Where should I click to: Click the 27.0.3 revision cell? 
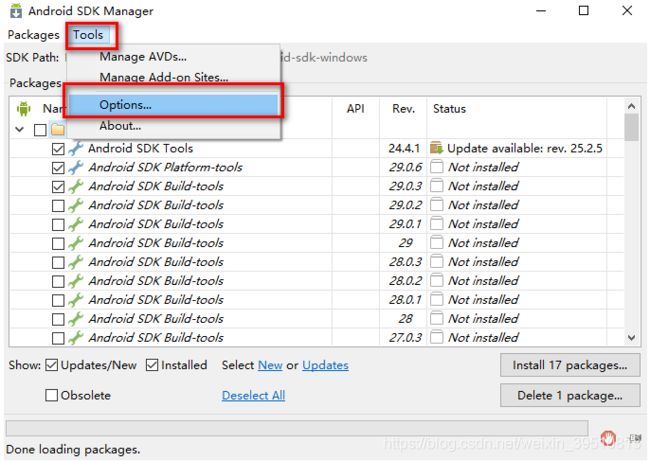[x=405, y=338]
